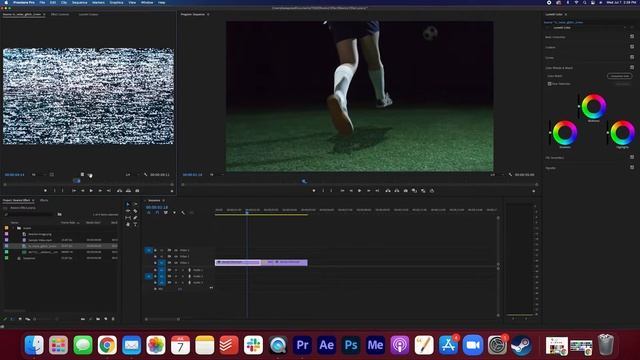640x360 pixels.
Task: Click Extract in Program monitor
Action: pyautogui.click(x=397, y=191)
